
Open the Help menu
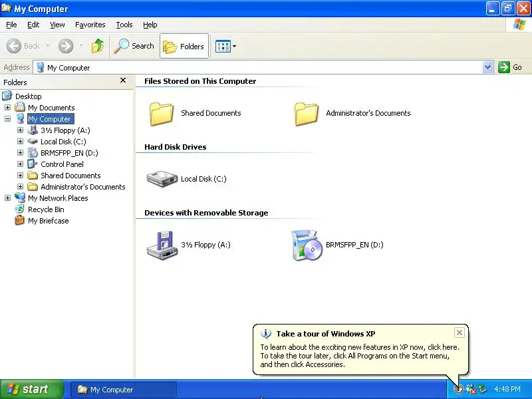(150, 25)
